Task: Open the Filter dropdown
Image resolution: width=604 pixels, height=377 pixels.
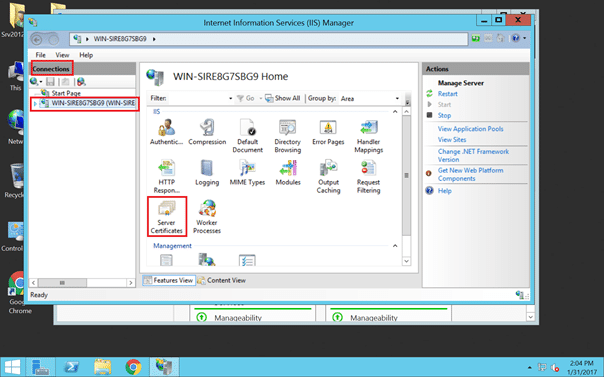Action: (231, 99)
